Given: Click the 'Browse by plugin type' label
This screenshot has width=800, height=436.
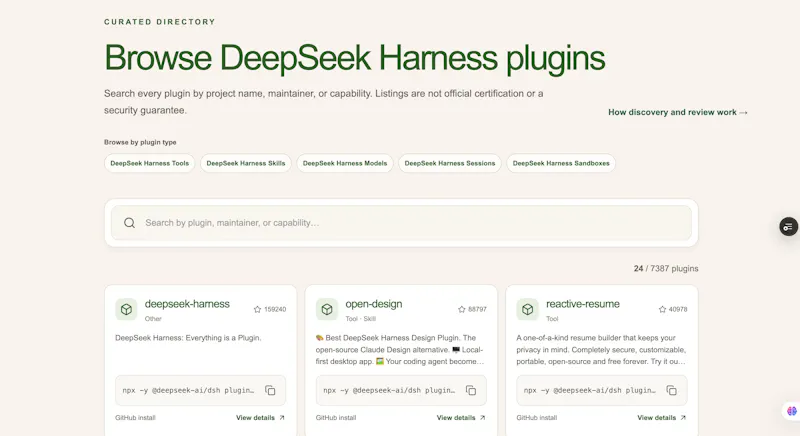Looking at the screenshot, I should pos(140,142).
